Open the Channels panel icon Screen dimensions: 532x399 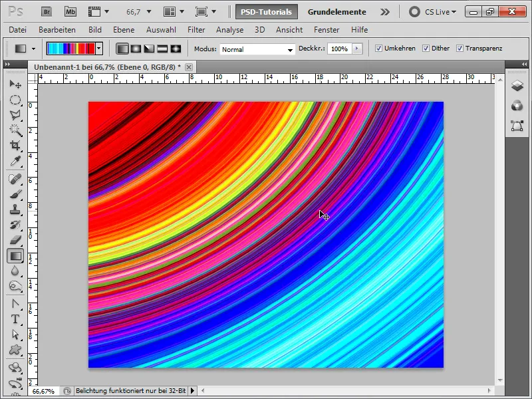(x=517, y=106)
